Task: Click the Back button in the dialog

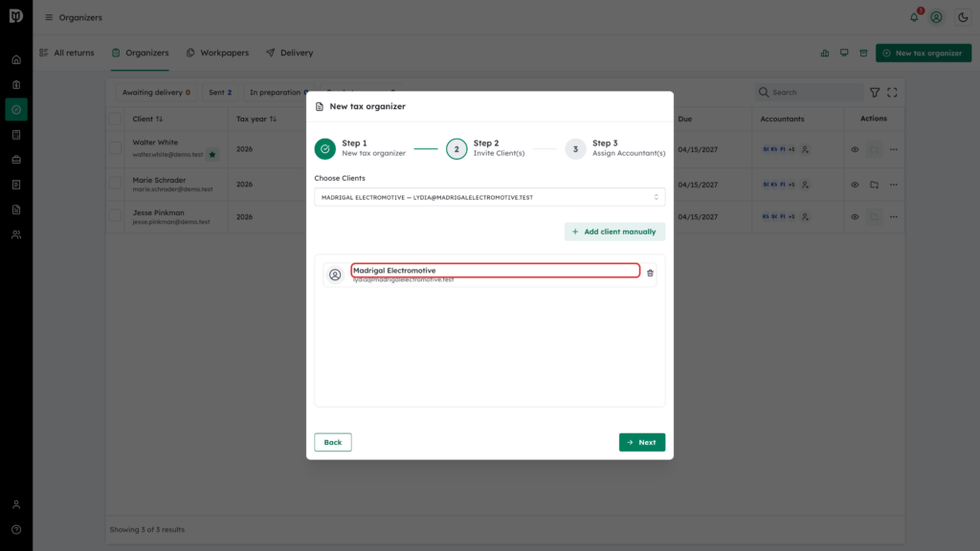Action: pos(332,442)
